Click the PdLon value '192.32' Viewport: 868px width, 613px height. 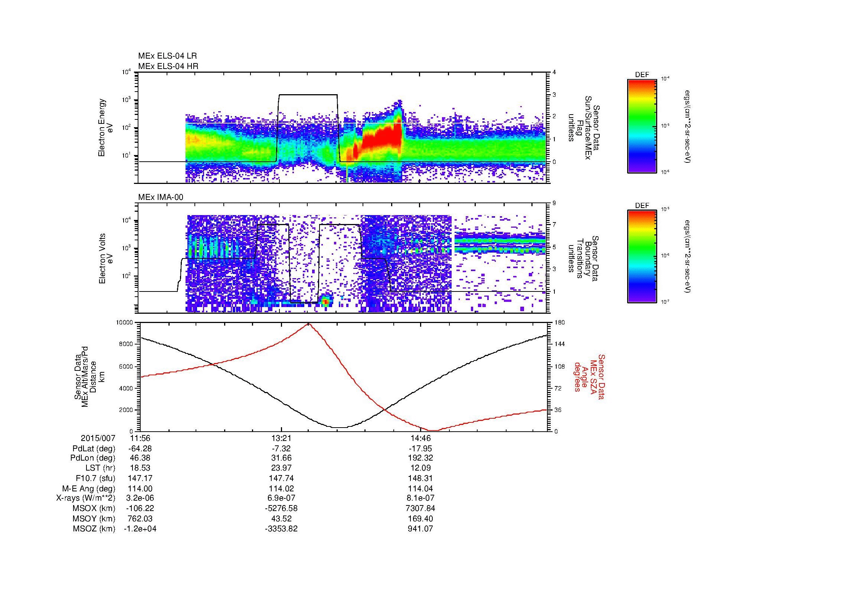(420, 458)
